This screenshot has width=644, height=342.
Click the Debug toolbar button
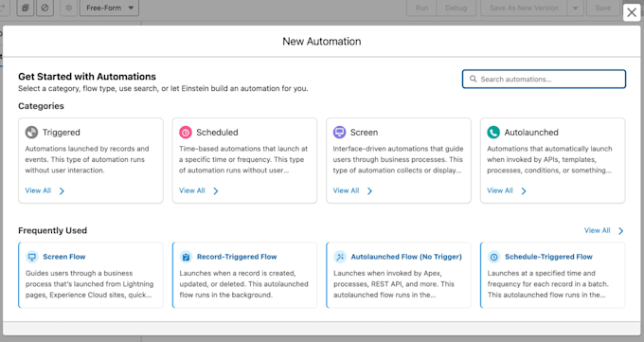(456, 8)
